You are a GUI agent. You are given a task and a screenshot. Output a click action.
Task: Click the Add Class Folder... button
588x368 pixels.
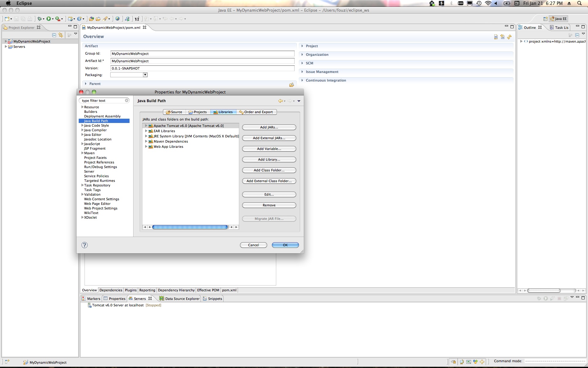tap(269, 170)
